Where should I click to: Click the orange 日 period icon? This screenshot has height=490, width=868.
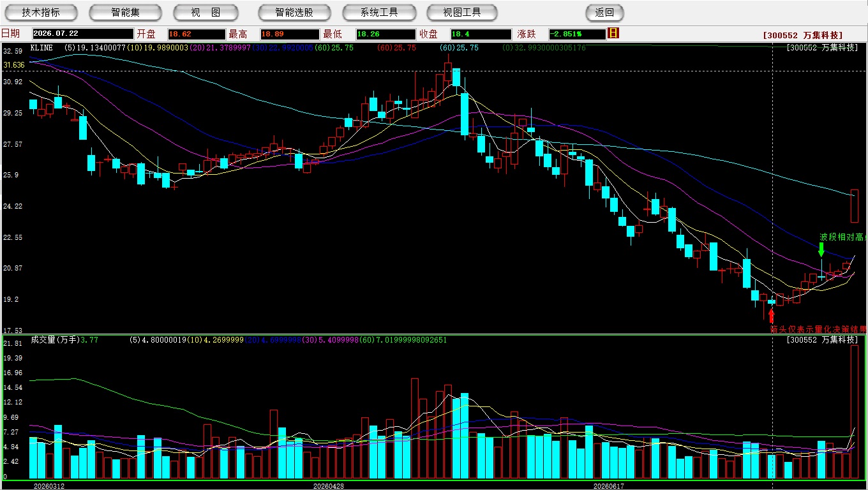pos(613,33)
